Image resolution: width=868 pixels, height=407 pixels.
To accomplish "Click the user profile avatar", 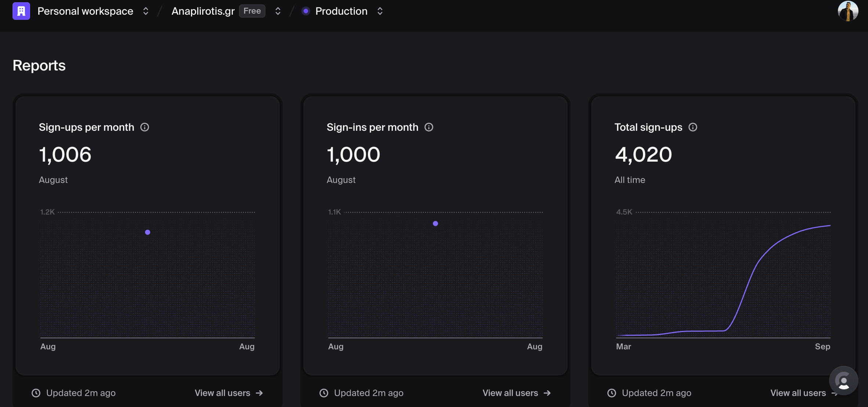I will click(848, 11).
